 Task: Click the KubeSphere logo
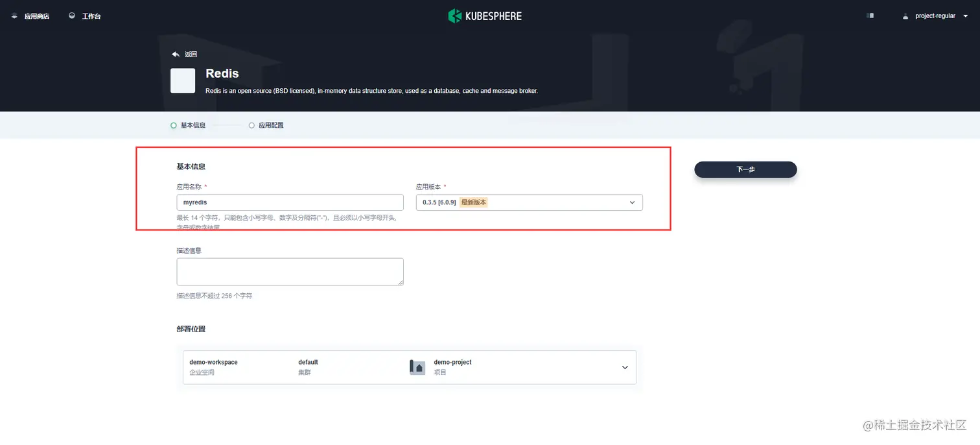tap(485, 16)
